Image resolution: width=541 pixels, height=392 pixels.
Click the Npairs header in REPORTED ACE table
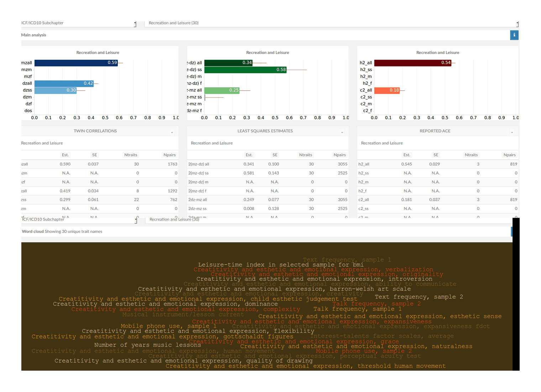point(510,155)
